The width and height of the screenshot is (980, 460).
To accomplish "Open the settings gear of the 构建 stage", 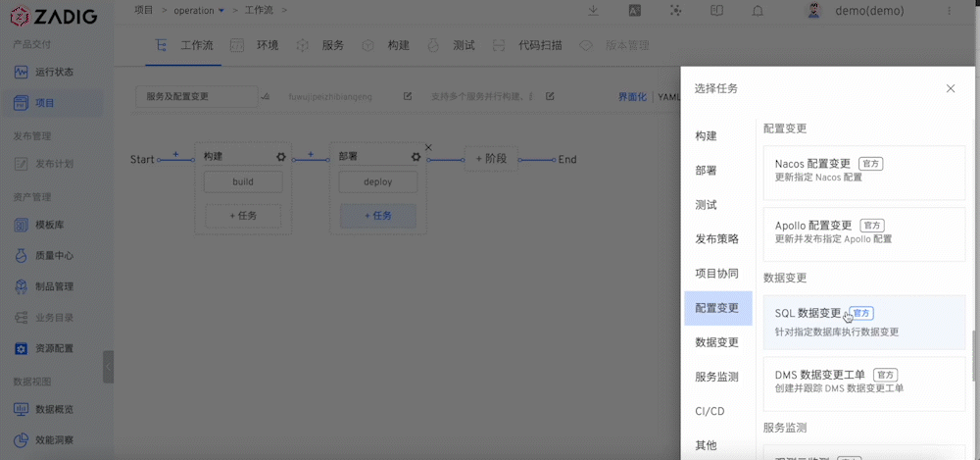I will [280, 157].
